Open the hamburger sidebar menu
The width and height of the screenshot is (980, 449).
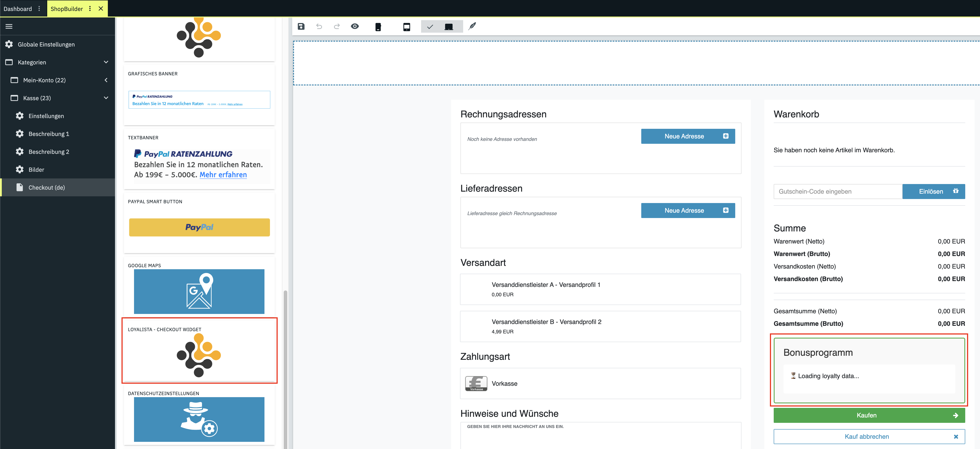(x=9, y=26)
